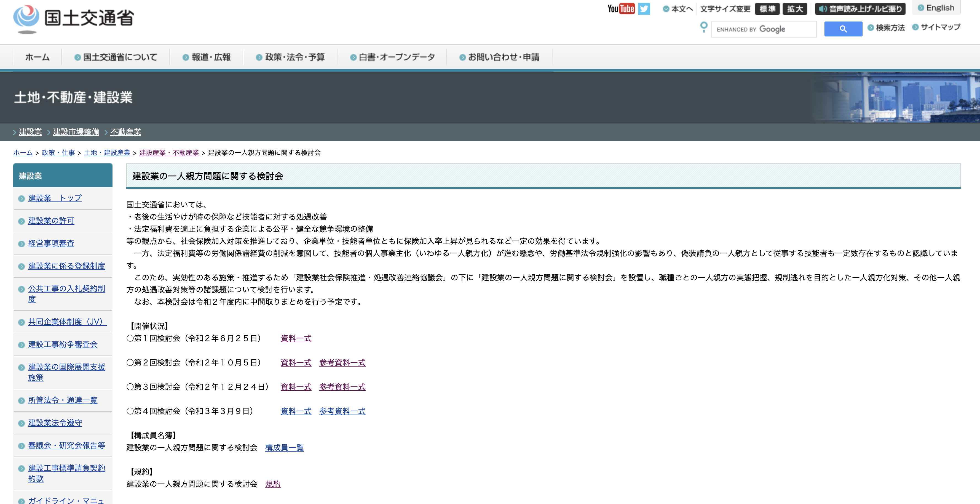980x504 pixels.
Task: Open the 構成員一覧 member list link
Action: click(284, 448)
